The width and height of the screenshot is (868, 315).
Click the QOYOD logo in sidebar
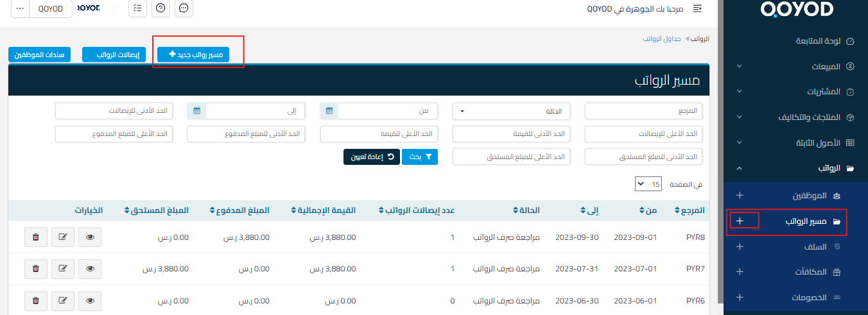click(796, 9)
